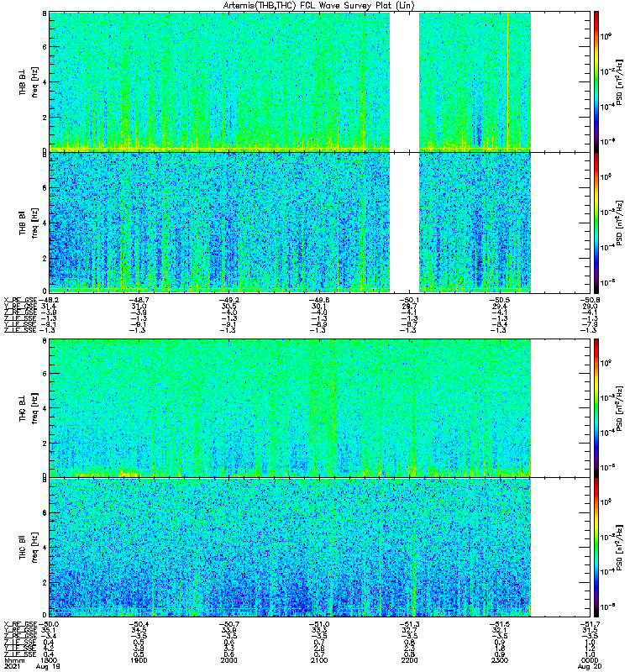Click the THC B-perp spectrogram color bar

(x=596, y=407)
